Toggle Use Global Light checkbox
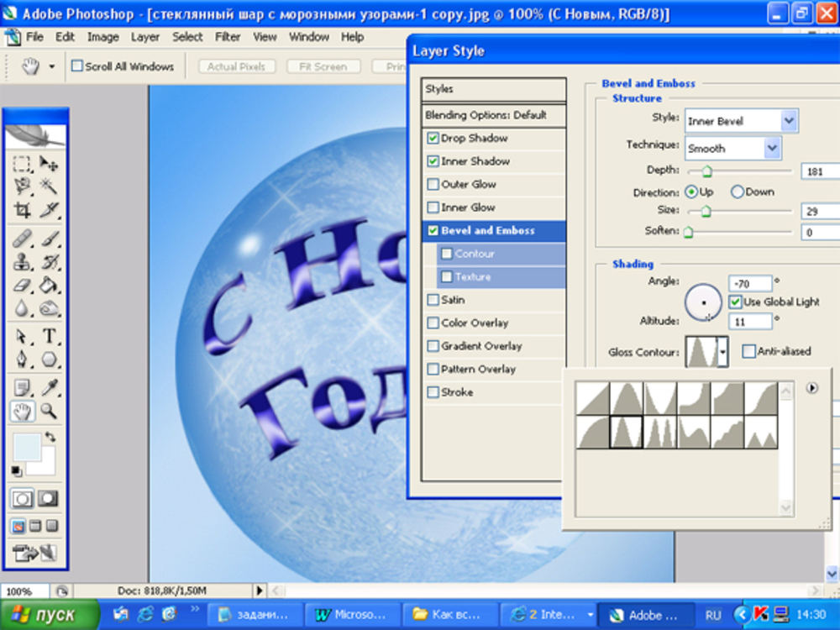The height and width of the screenshot is (630, 840). point(735,302)
